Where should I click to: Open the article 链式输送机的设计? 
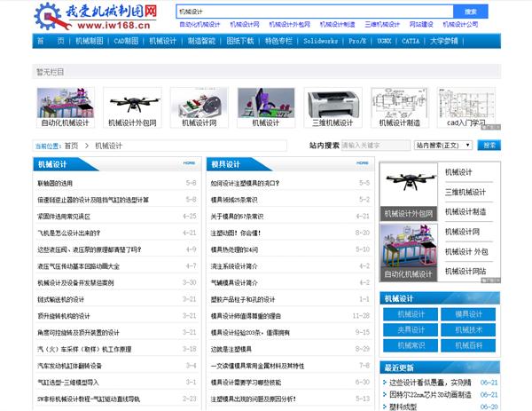(60, 299)
